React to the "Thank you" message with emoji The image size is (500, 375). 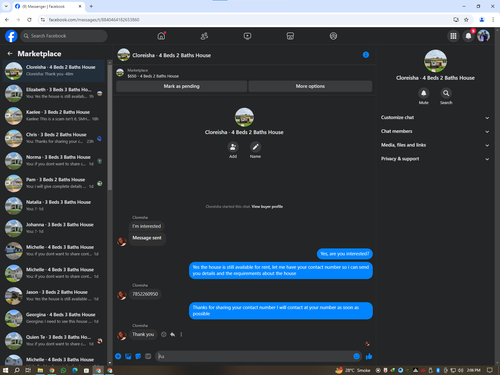point(164,334)
